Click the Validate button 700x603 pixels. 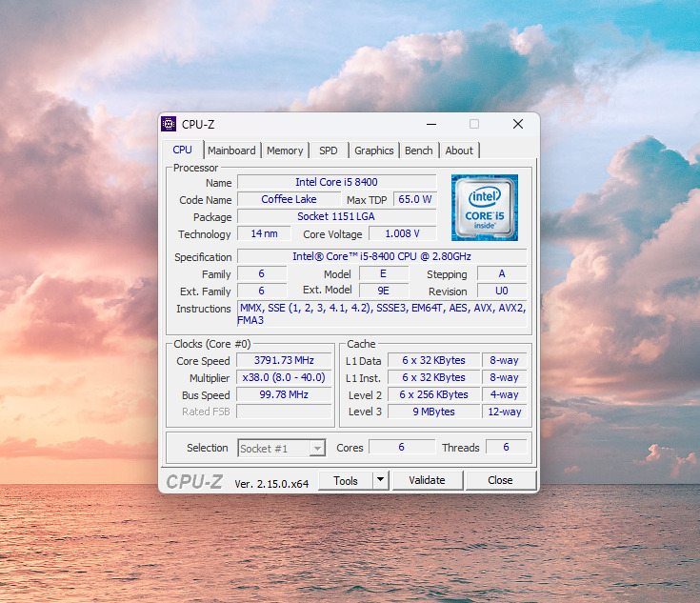pos(428,480)
